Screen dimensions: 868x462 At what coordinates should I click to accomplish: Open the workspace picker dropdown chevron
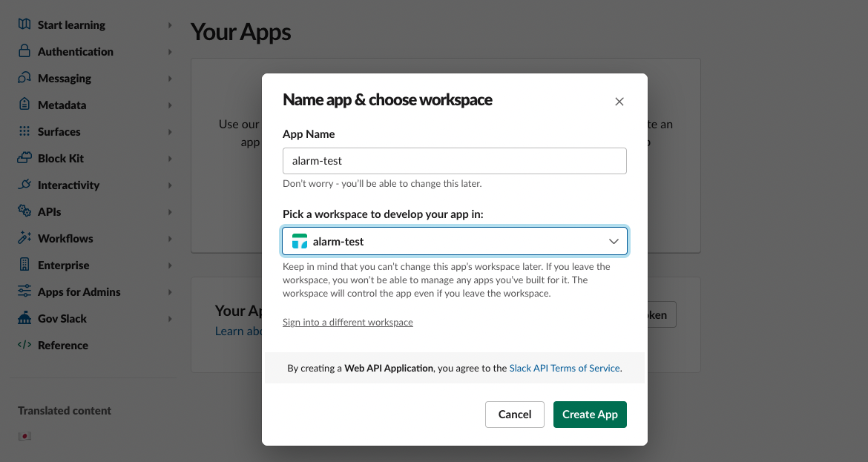tap(614, 241)
